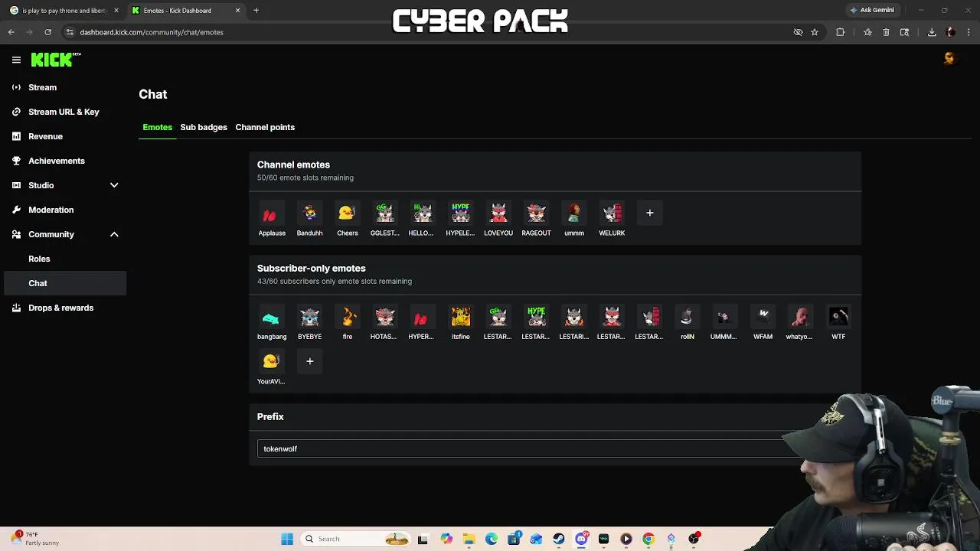Open the user avatar in dashboard header
This screenshot has height=551, width=980.
950,58
